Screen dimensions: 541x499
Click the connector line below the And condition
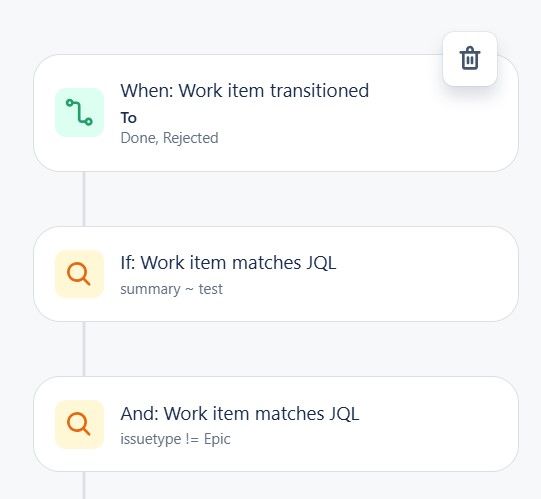point(84,485)
